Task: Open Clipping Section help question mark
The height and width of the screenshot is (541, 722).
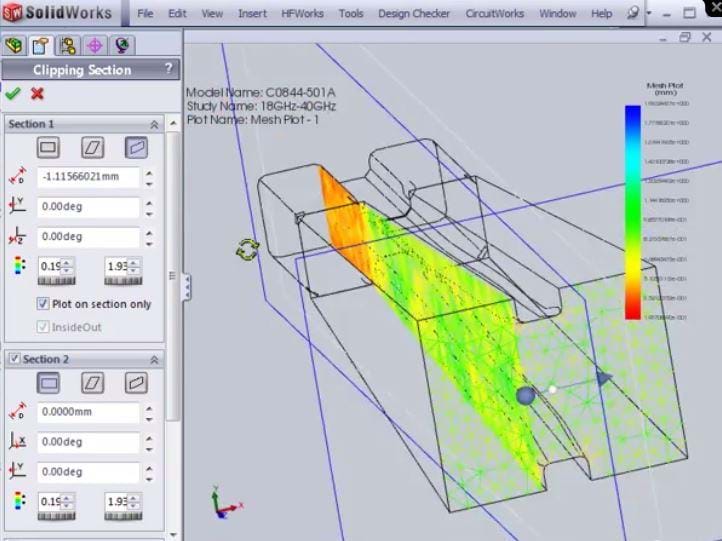Action: (167, 69)
